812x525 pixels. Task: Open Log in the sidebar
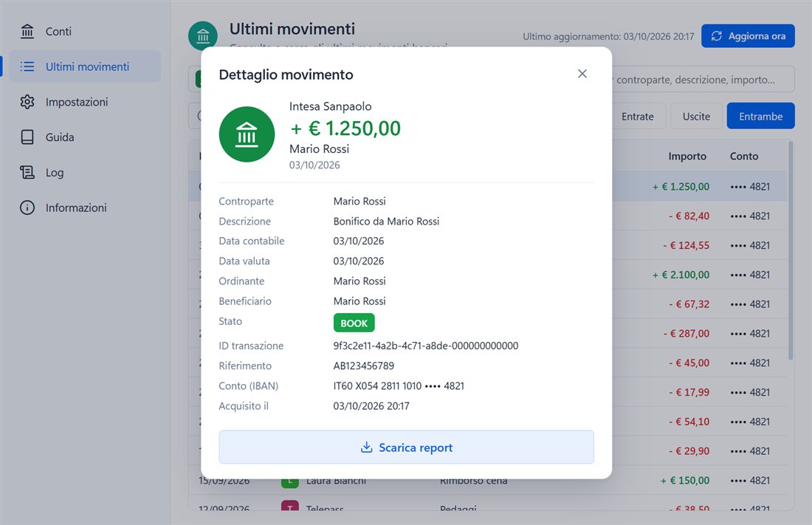click(x=85, y=173)
